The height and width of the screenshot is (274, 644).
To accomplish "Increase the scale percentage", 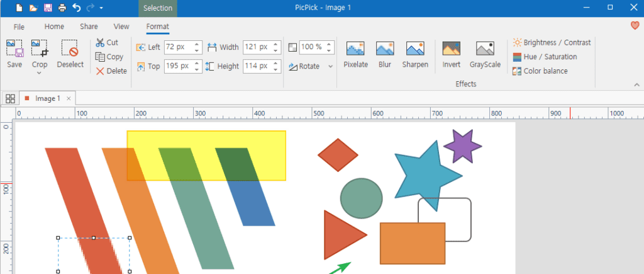I will click(329, 44).
